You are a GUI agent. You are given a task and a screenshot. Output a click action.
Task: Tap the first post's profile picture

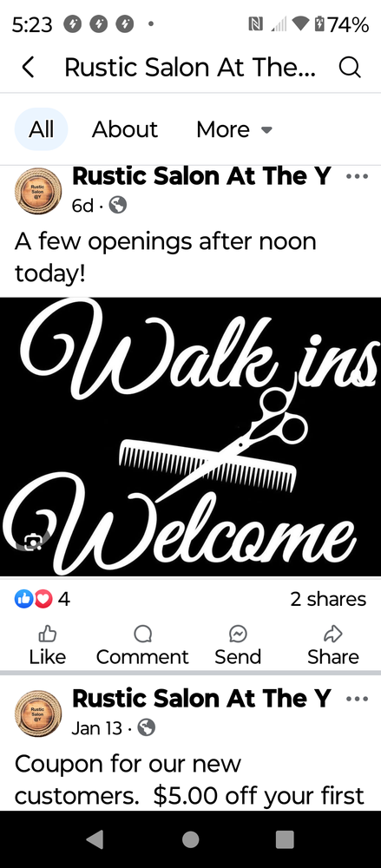[x=38, y=190]
